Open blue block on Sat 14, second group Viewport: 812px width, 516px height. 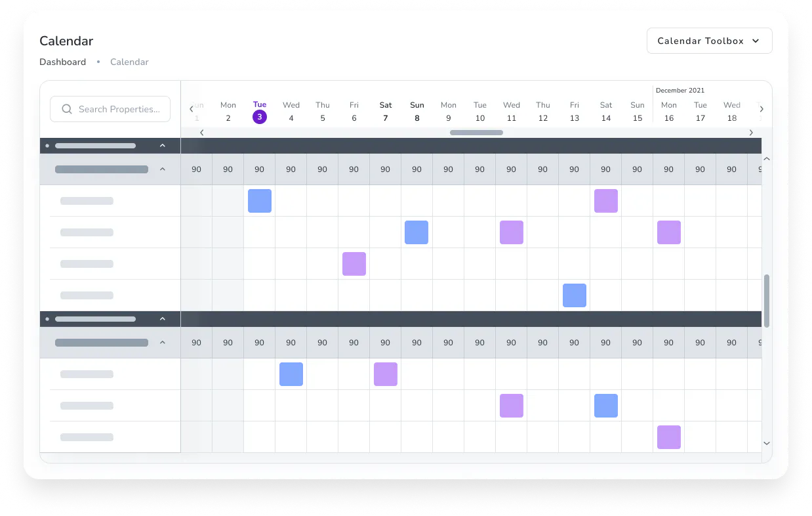(x=606, y=406)
